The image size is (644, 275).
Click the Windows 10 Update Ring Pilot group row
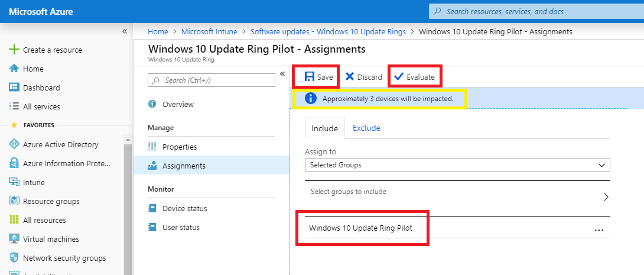(457, 228)
